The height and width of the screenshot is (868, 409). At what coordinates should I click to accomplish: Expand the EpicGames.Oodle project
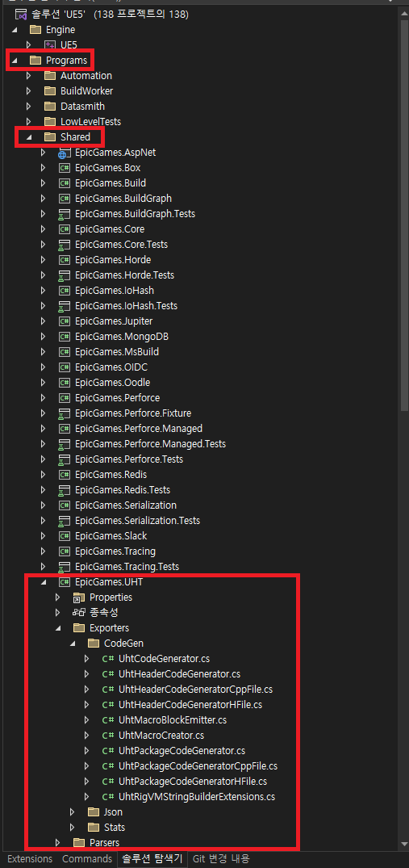pos(43,383)
